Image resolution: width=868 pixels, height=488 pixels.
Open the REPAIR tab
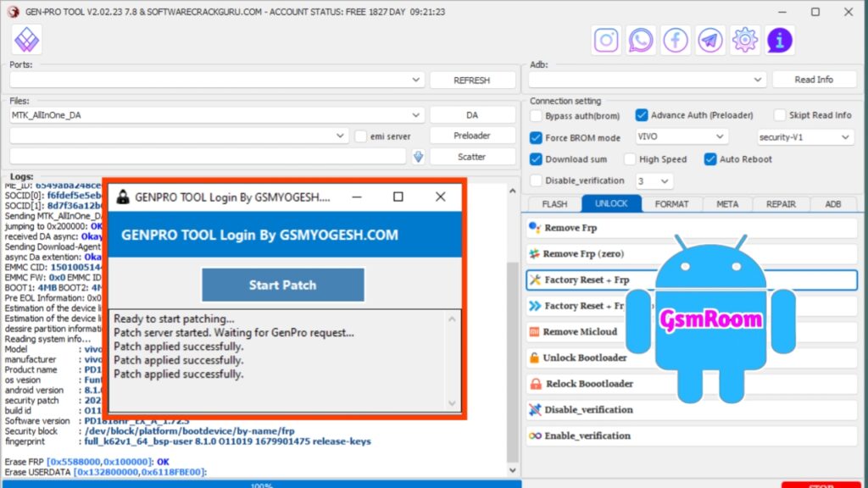pos(781,204)
